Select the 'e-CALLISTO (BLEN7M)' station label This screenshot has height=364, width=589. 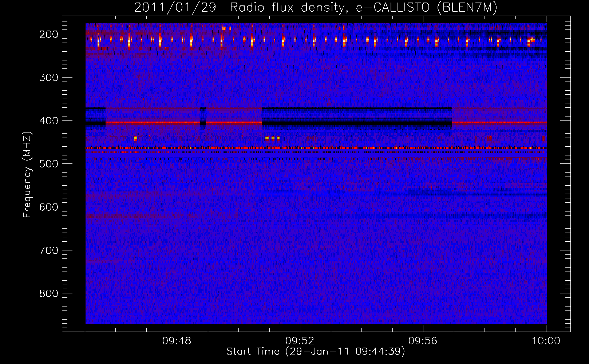click(426, 8)
